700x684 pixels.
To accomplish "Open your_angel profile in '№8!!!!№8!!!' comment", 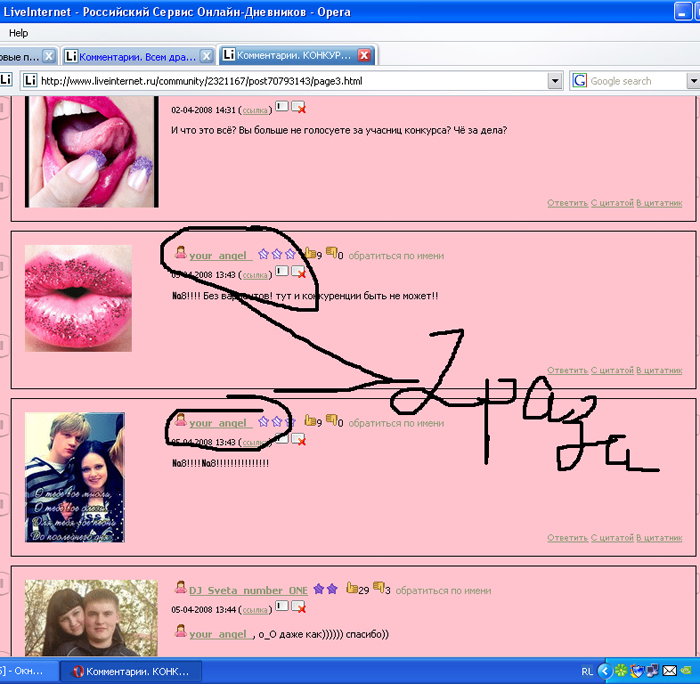I will pyautogui.click(x=220, y=423).
